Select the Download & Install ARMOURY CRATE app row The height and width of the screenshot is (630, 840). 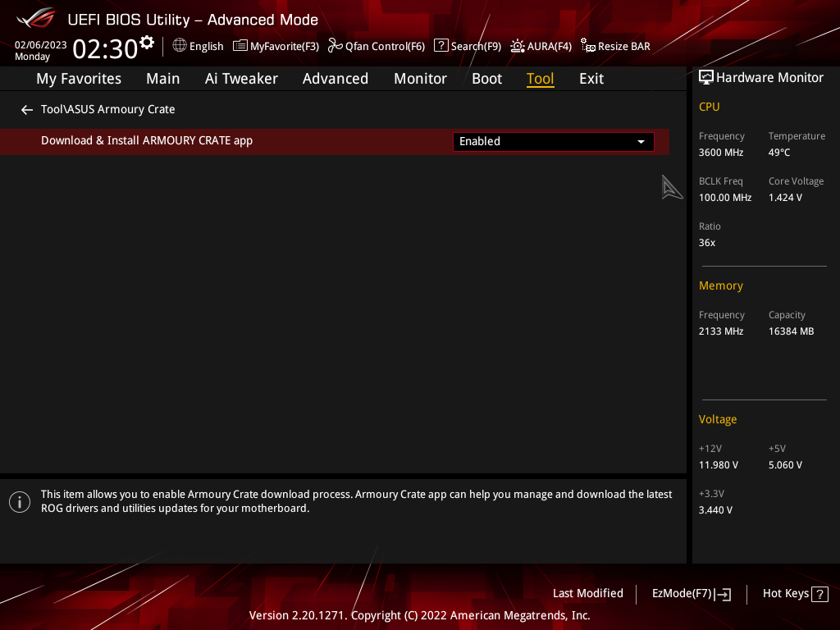335,141
